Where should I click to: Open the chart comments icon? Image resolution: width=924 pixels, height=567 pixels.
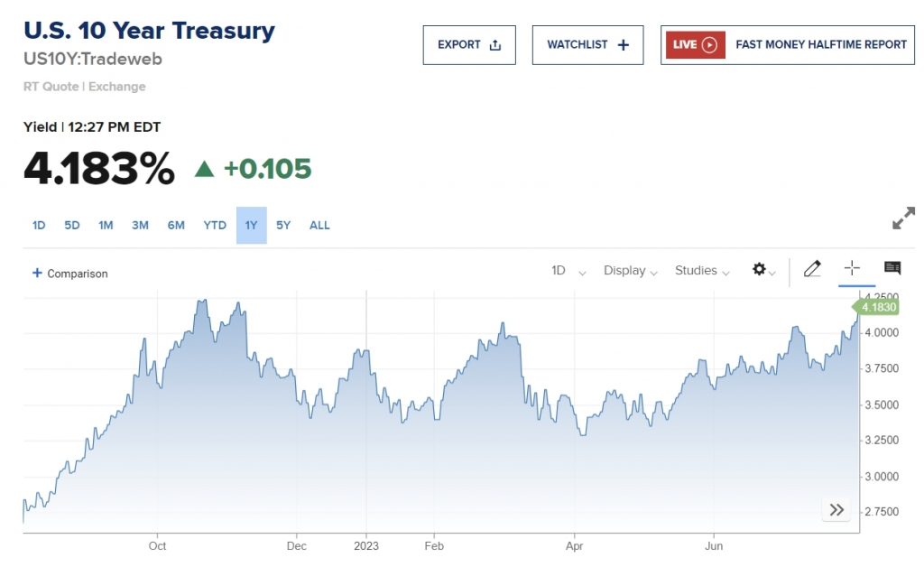coord(892,268)
